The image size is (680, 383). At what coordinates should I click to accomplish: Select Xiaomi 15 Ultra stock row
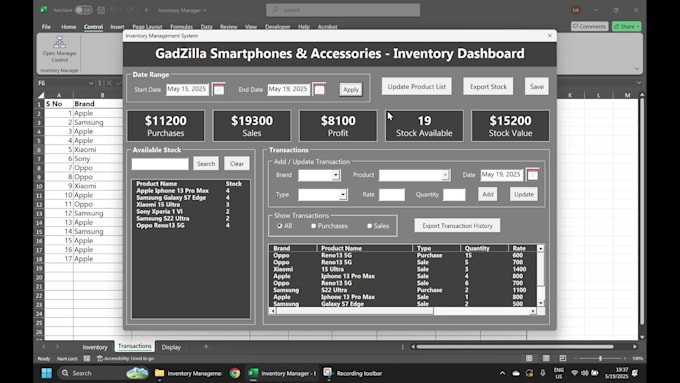[x=190, y=205]
